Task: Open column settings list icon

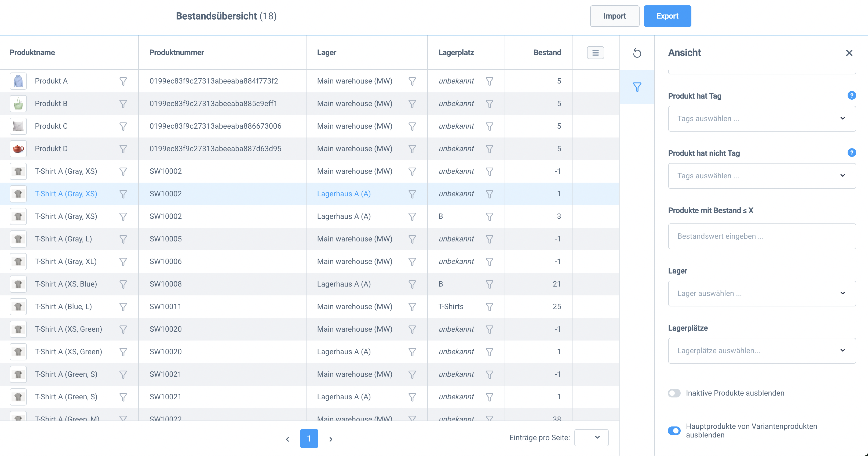Action: tap(595, 53)
